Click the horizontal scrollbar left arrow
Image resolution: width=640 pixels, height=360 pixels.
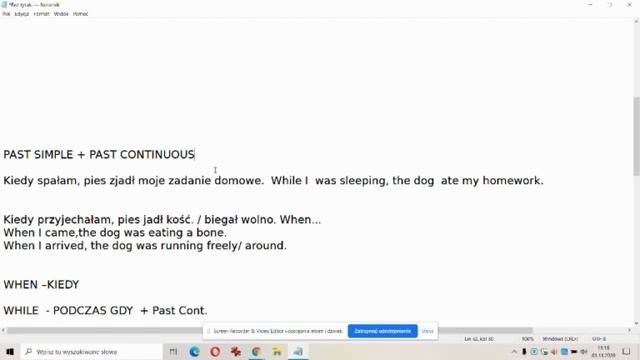[3, 330]
